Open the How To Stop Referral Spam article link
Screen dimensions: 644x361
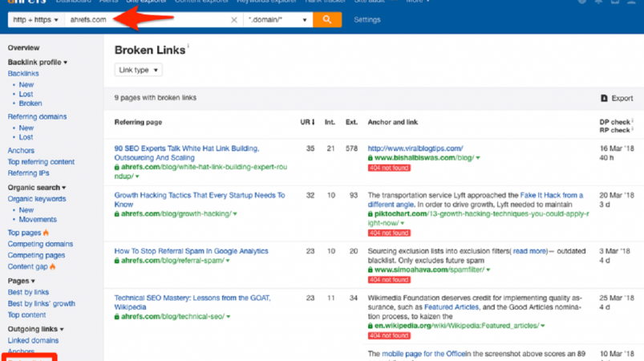[x=191, y=251]
